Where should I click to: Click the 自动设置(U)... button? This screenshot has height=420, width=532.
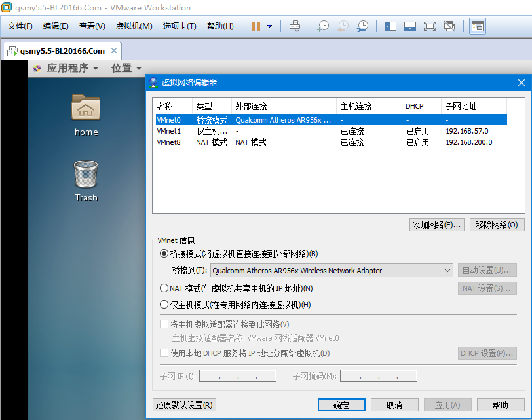pos(487,270)
